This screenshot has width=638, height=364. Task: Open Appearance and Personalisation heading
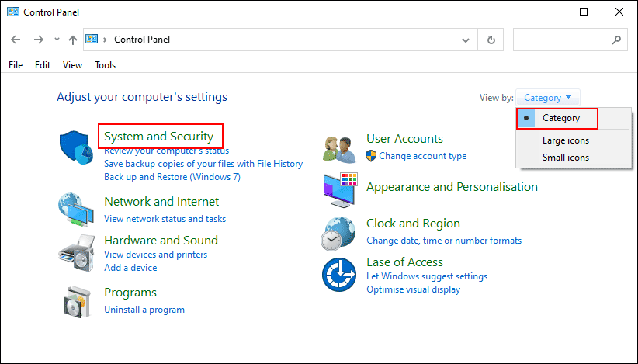[452, 187]
